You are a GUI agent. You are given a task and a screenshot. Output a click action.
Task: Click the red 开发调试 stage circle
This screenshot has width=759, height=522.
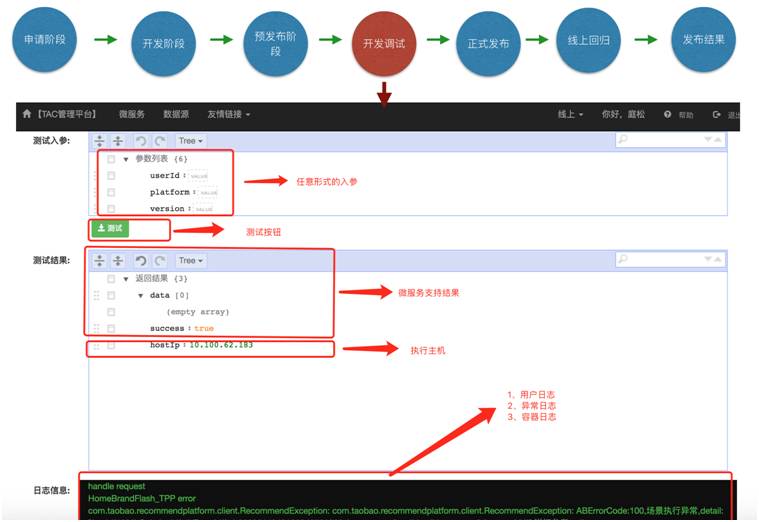[384, 44]
